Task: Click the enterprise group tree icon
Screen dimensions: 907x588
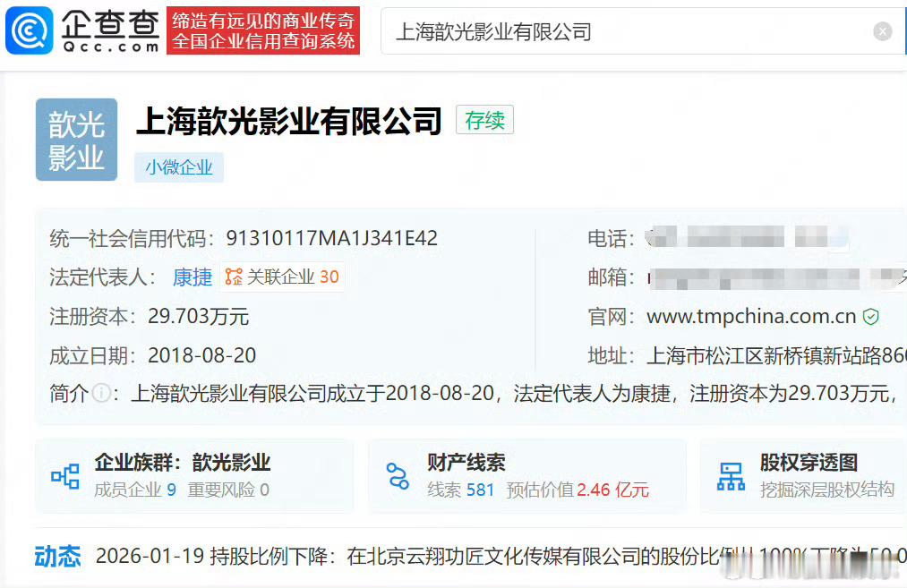Action: [65, 476]
